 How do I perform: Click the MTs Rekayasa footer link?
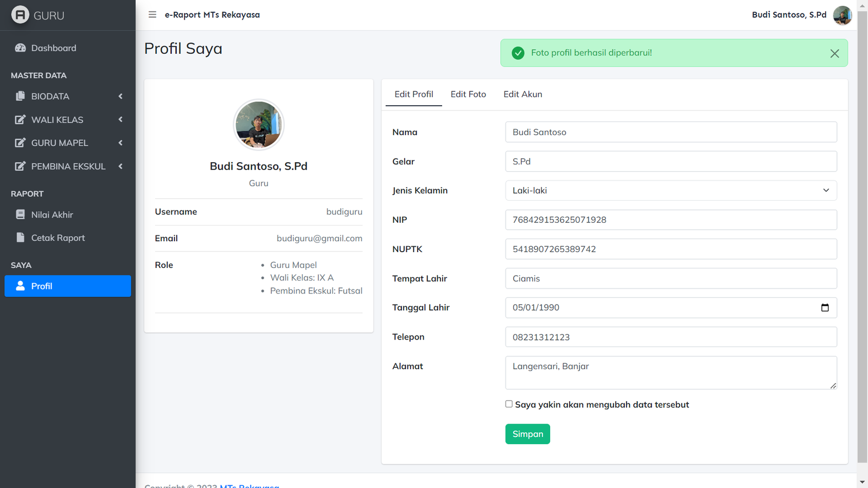[249, 486]
